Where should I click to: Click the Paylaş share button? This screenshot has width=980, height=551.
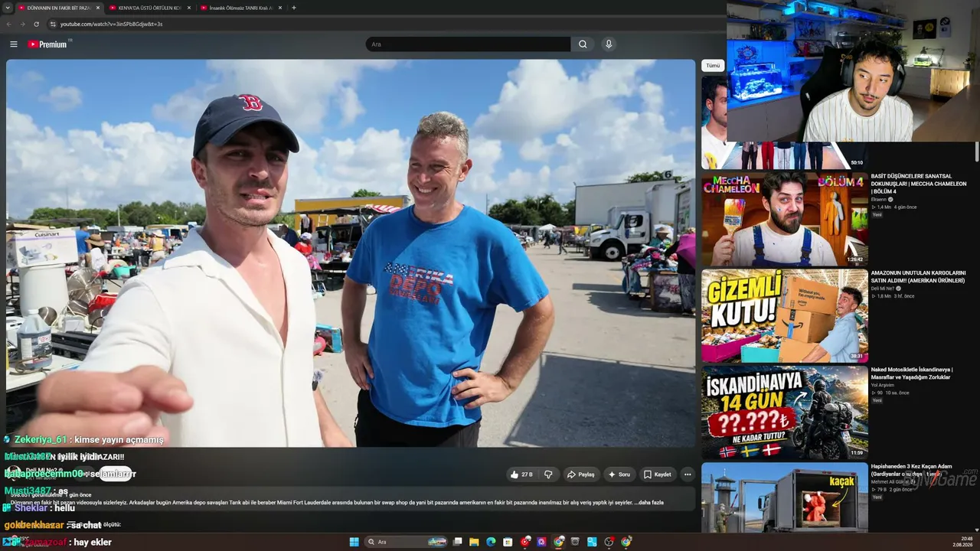(580, 474)
